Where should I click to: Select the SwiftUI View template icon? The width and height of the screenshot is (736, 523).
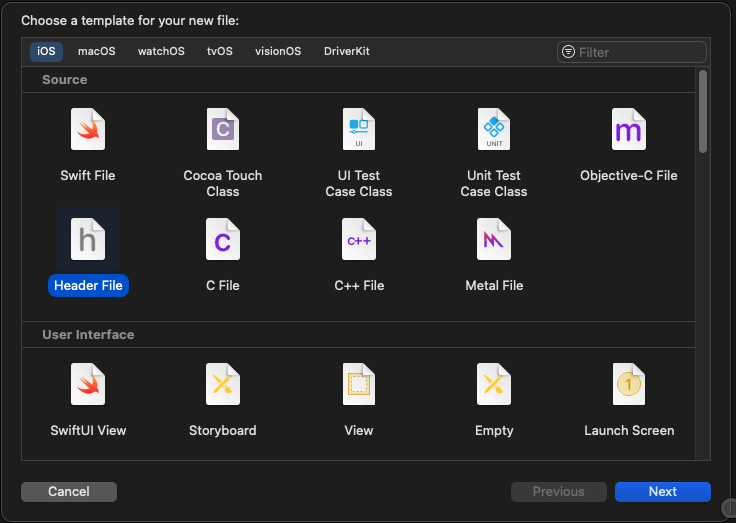point(88,384)
